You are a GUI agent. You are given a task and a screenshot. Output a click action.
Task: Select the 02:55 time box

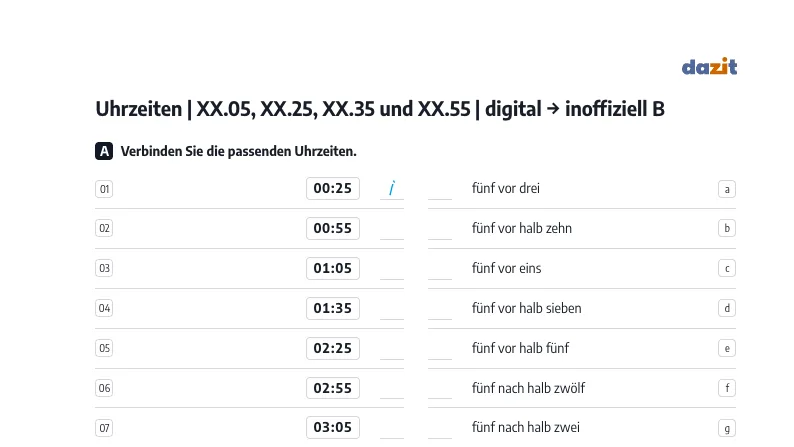pos(333,388)
